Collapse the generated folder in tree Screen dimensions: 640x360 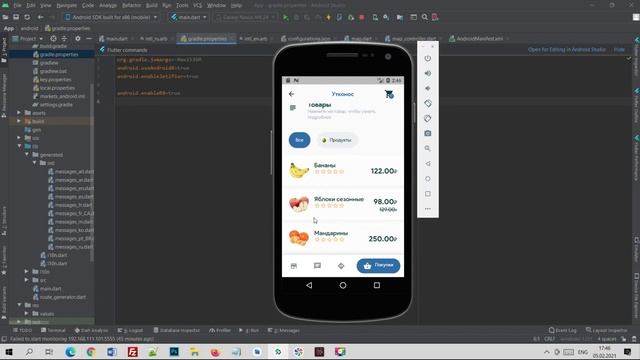tap(27, 155)
